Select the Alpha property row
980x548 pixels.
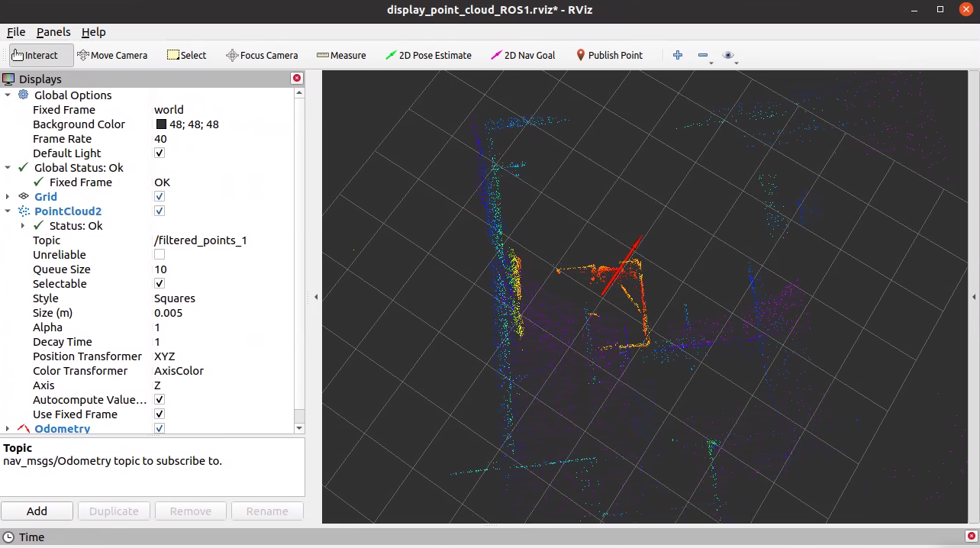tap(147, 327)
